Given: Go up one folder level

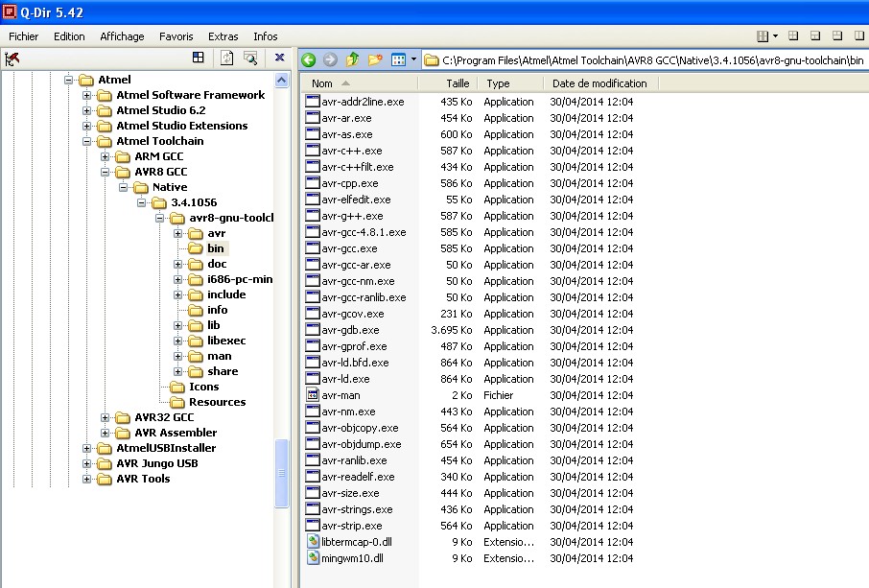Looking at the screenshot, I should pos(352,59).
